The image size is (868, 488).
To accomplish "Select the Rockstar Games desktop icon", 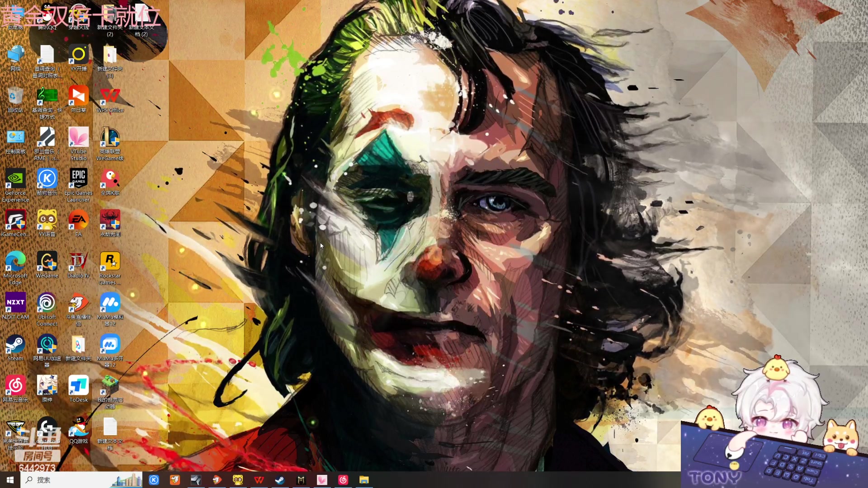I will pos(110,268).
